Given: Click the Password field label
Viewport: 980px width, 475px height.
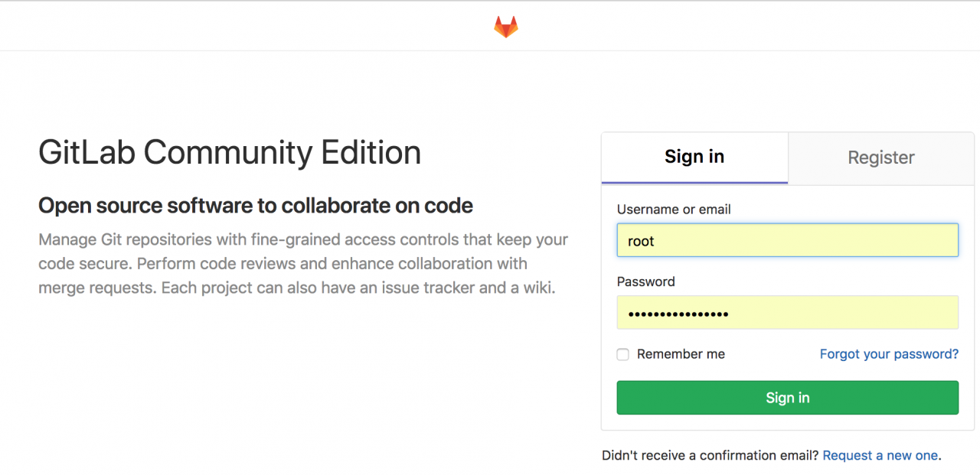Looking at the screenshot, I should (x=646, y=281).
